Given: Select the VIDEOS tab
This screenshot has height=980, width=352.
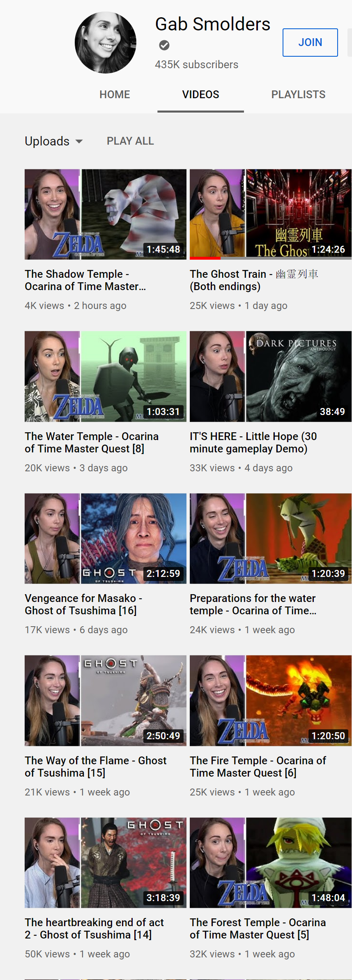Looking at the screenshot, I should click(x=200, y=95).
